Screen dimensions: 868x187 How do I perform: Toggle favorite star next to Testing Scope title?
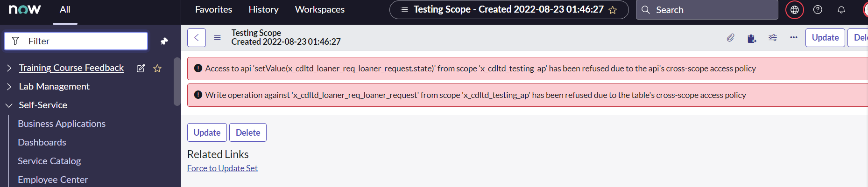613,10
